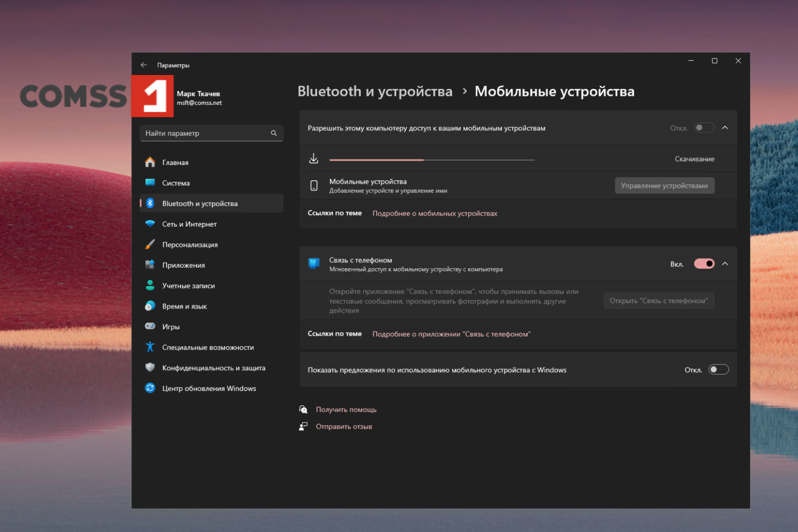Go to Учетные записи
Screen dimensions: 798x532
pos(211,286)
